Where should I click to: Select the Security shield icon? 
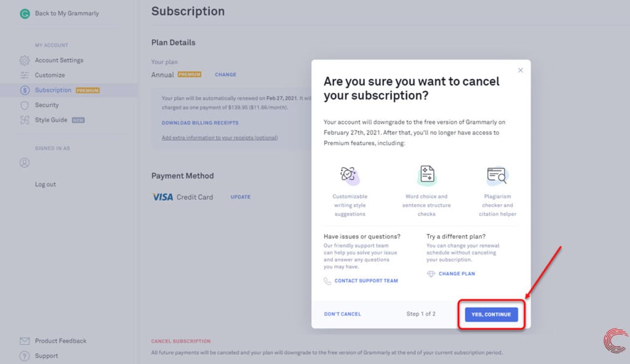click(x=25, y=105)
